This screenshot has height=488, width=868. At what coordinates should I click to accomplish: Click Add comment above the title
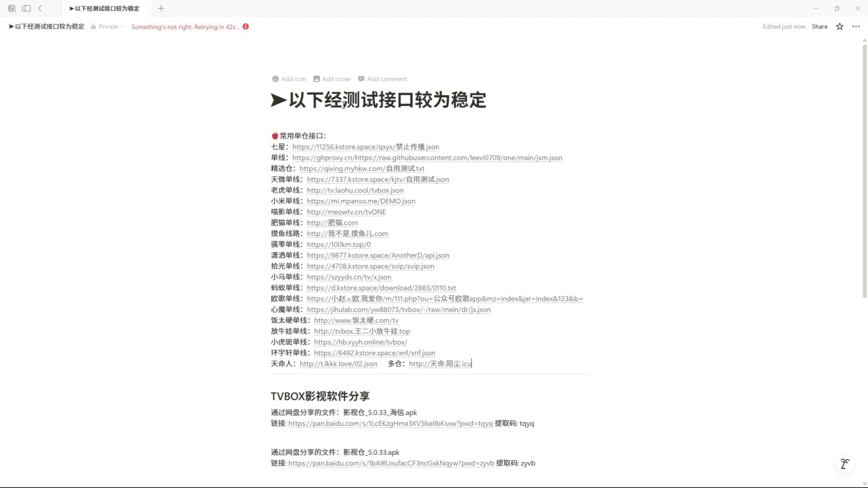382,79
